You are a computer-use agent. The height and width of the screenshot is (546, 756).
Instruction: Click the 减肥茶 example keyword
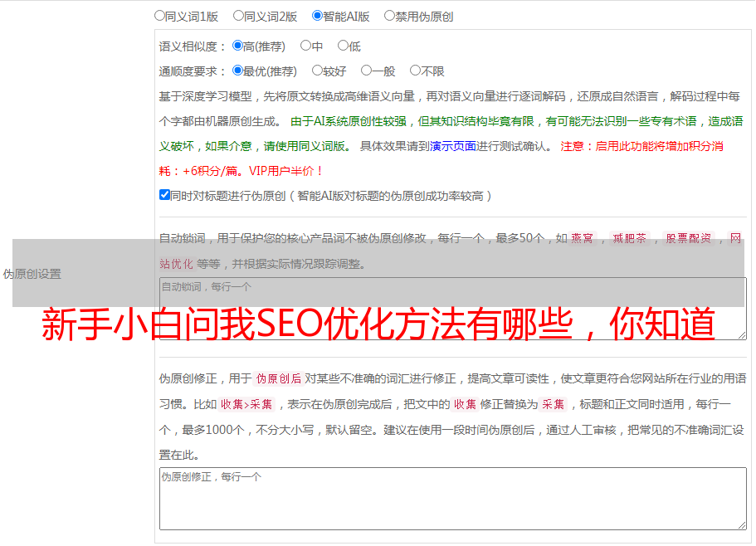click(629, 238)
